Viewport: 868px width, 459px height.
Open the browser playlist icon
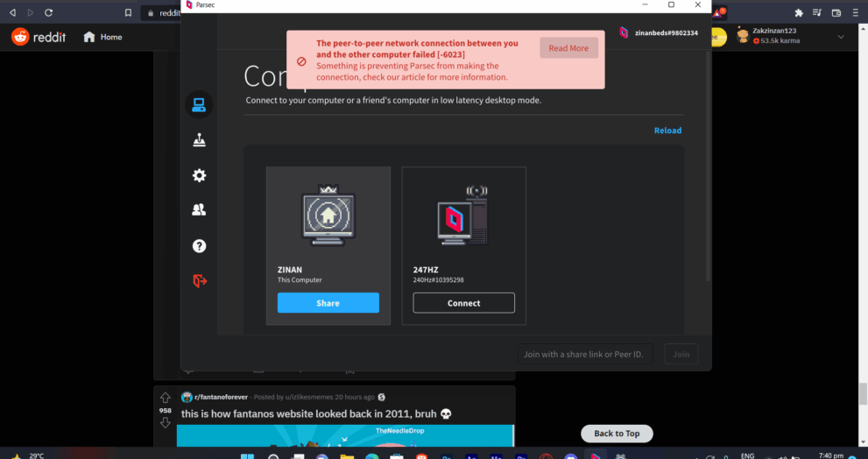pos(817,12)
